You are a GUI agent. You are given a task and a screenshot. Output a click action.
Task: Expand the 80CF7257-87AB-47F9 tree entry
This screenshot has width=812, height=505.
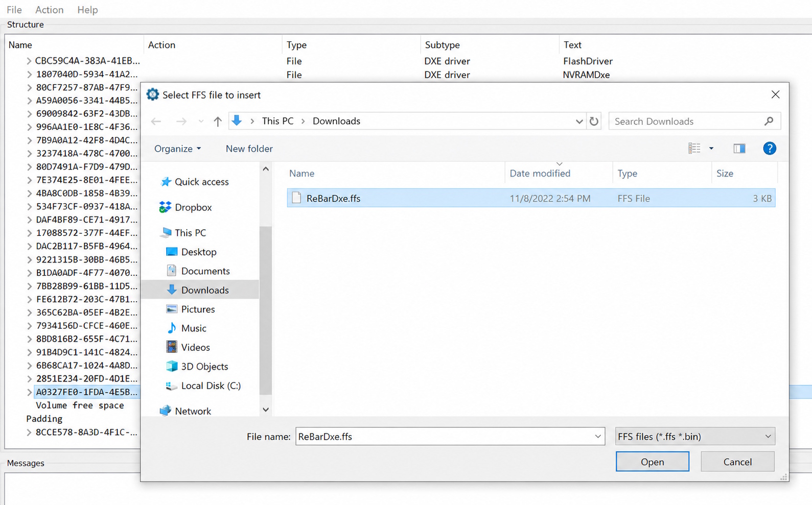pos(29,87)
